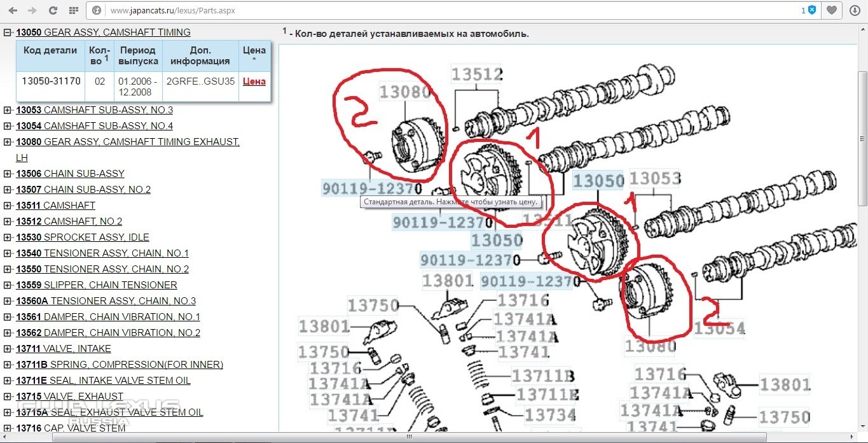Open the red Цена price link

pyautogui.click(x=254, y=81)
